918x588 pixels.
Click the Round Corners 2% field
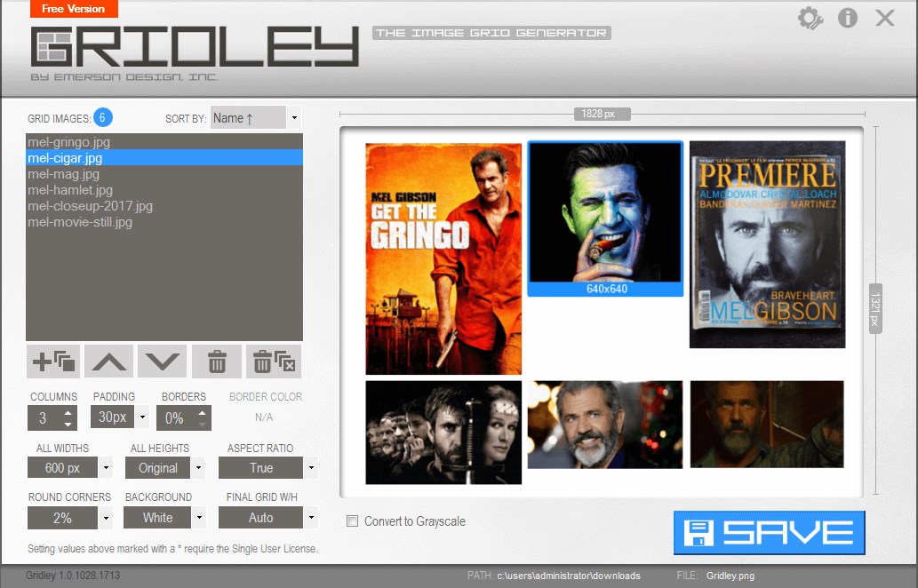[62, 518]
